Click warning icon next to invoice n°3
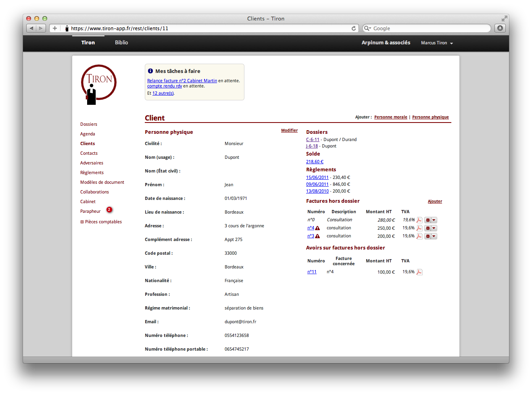Image resolution: width=532 pixels, height=395 pixels. click(x=317, y=236)
